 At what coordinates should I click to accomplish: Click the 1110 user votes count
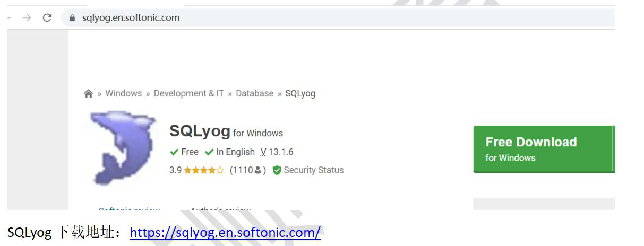pos(248,170)
